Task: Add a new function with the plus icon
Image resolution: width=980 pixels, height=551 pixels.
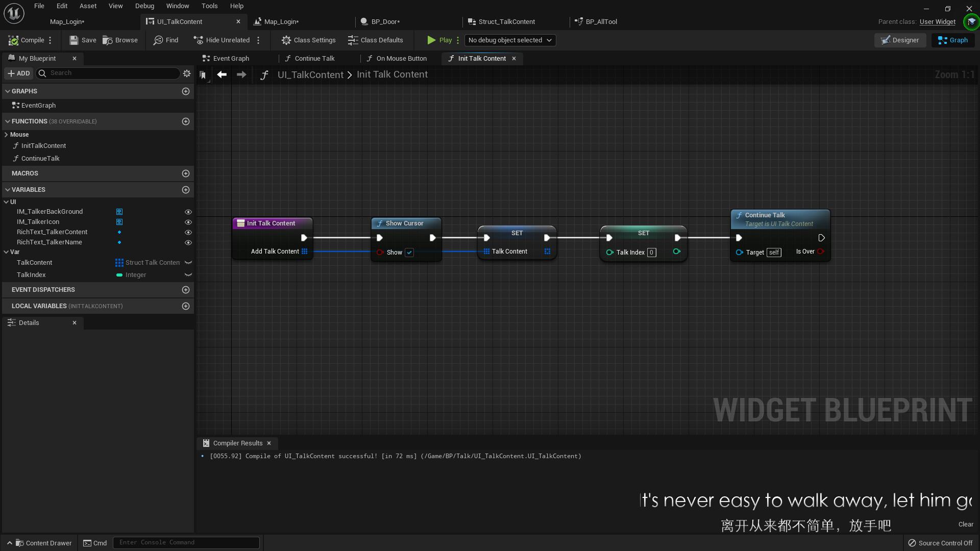Action: (186, 121)
